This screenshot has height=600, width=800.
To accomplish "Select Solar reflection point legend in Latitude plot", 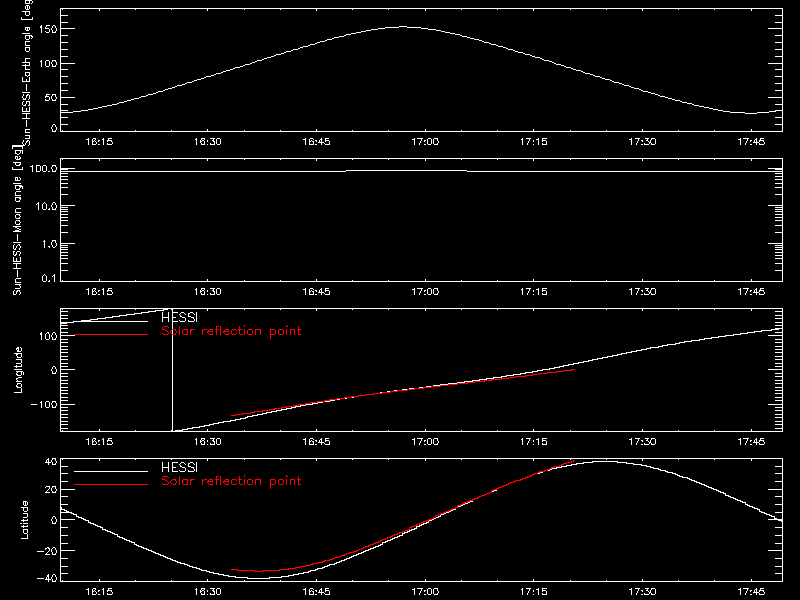I will tap(231, 481).
